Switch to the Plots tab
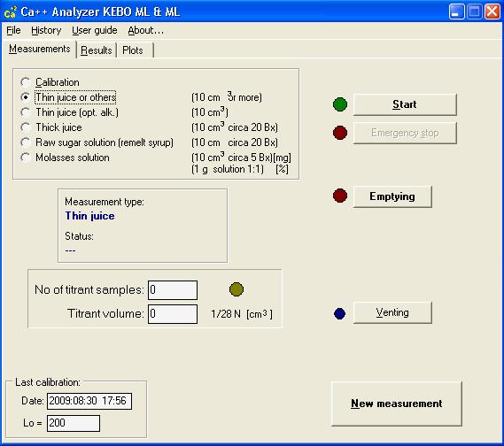 [x=135, y=50]
